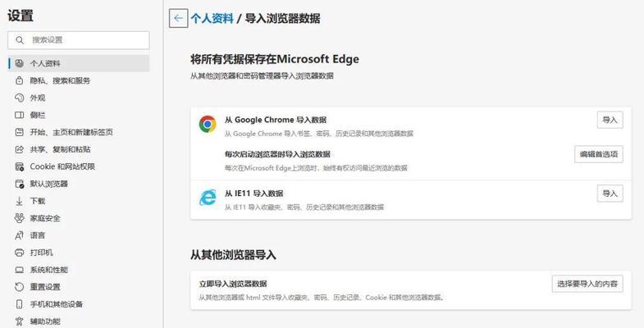This screenshot has width=644, height=328.
Task: Click the accessibility icon beside 辅助功能
Action: pyautogui.click(x=20, y=321)
